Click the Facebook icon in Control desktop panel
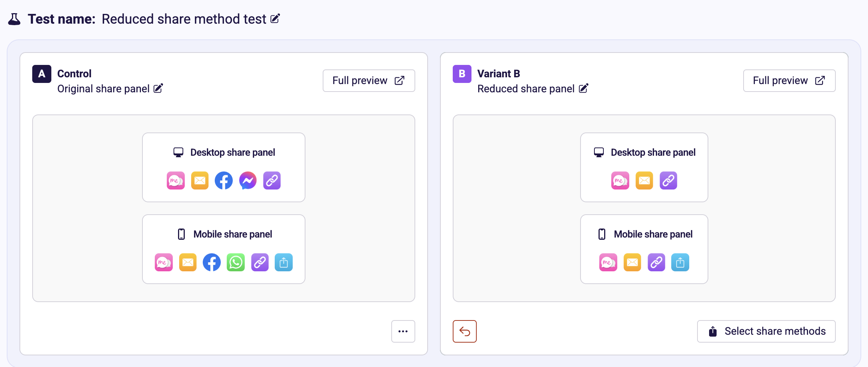Viewport: 868px width, 367px height. [224, 180]
